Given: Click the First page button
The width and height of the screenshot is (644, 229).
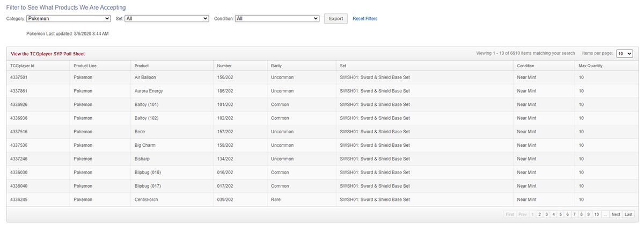Looking at the screenshot, I should click(x=510, y=214).
